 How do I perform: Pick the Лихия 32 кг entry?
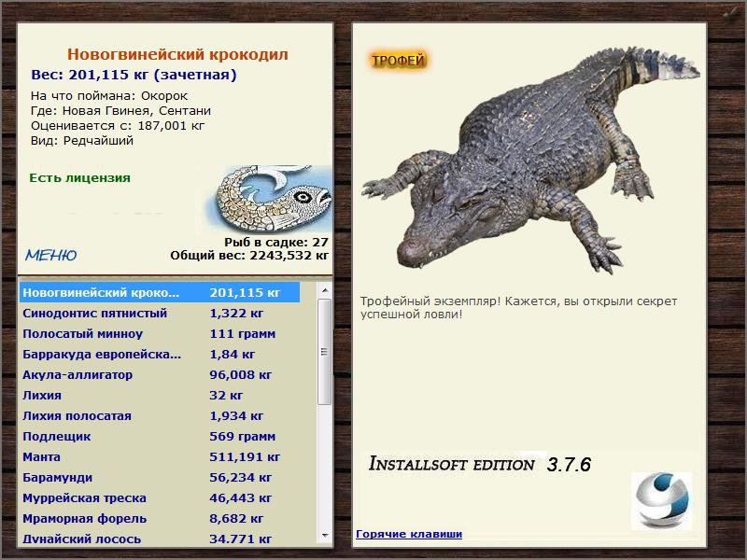click(160, 395)
